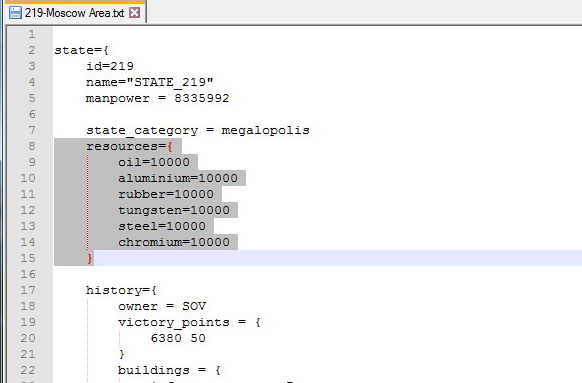Place cursor on the oil=10000 entry

(x=154, y=162)
